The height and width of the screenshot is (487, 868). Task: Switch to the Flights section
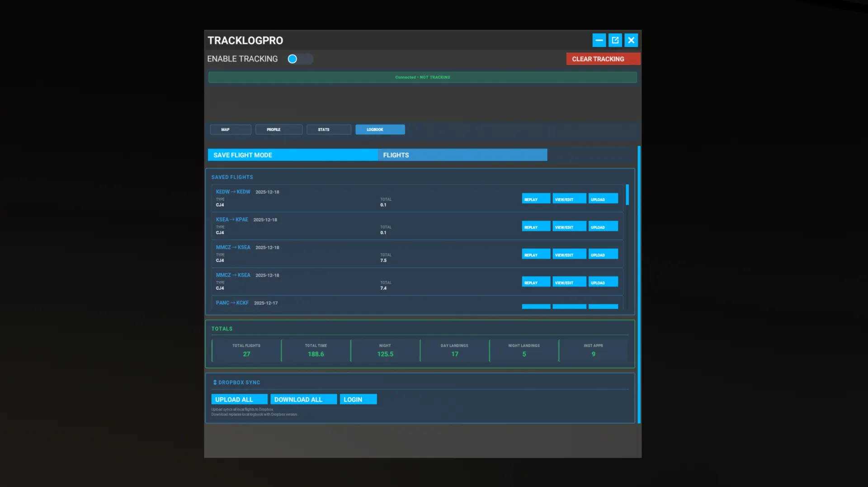pos(462,155)
